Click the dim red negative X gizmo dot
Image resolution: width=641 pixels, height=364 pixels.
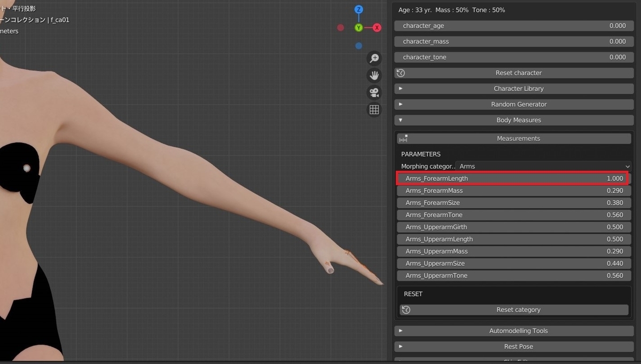tap(341, 27)
